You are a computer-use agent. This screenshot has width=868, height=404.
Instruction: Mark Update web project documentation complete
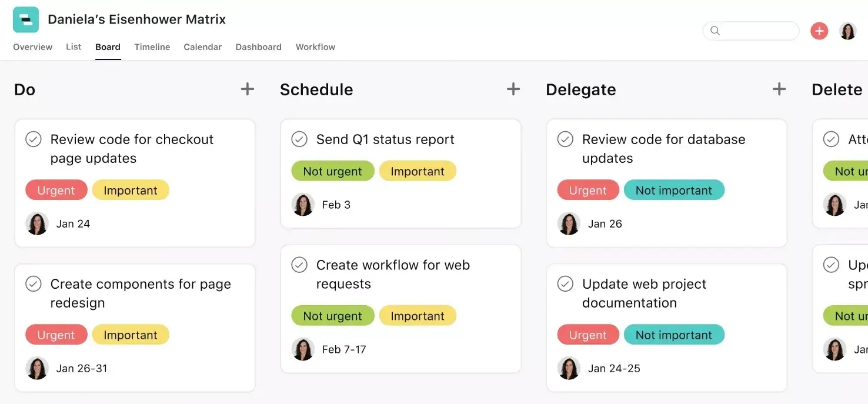tap(565, 284)
